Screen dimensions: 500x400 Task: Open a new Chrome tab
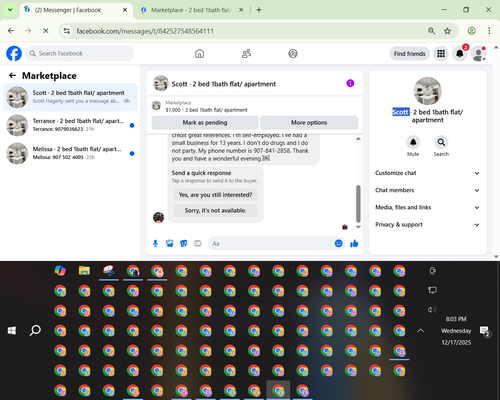click(x=259, y=10)
